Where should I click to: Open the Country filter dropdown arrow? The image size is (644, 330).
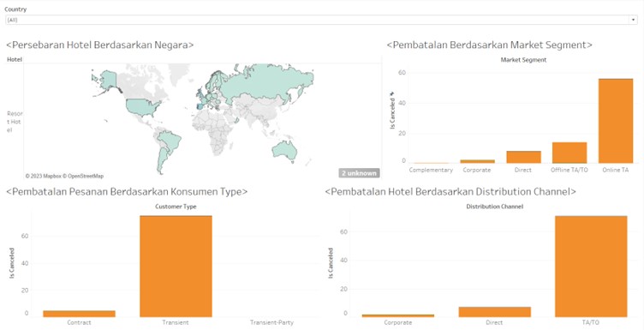coord(634,20)
